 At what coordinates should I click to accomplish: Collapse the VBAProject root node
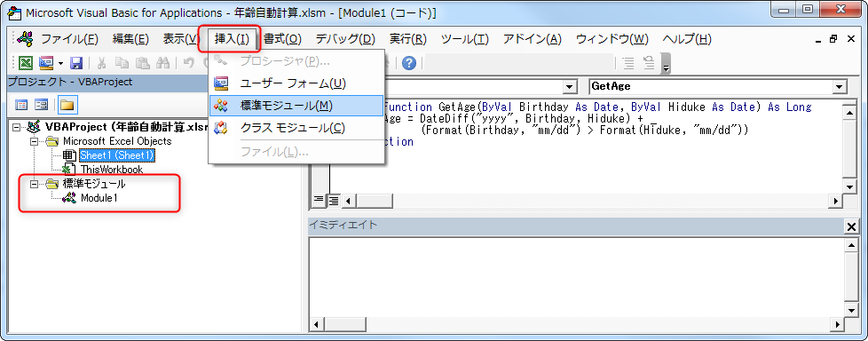15,128
